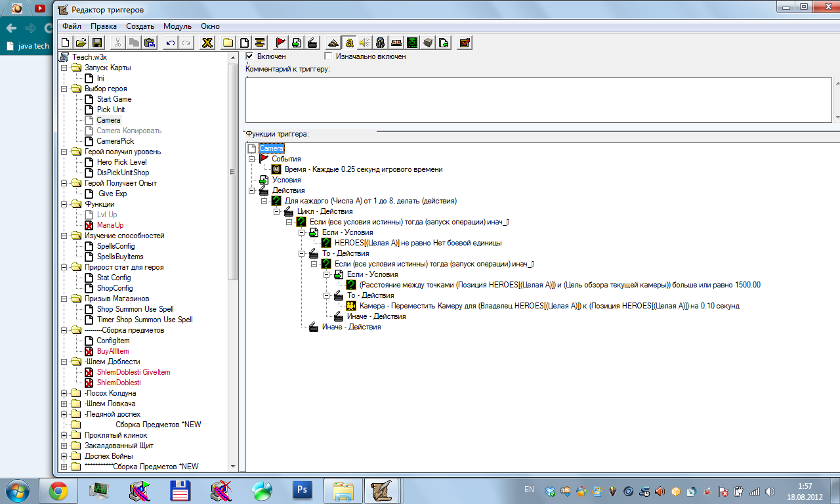
Task: Add a new trigger comment from the toolbar
Action: 260,43
